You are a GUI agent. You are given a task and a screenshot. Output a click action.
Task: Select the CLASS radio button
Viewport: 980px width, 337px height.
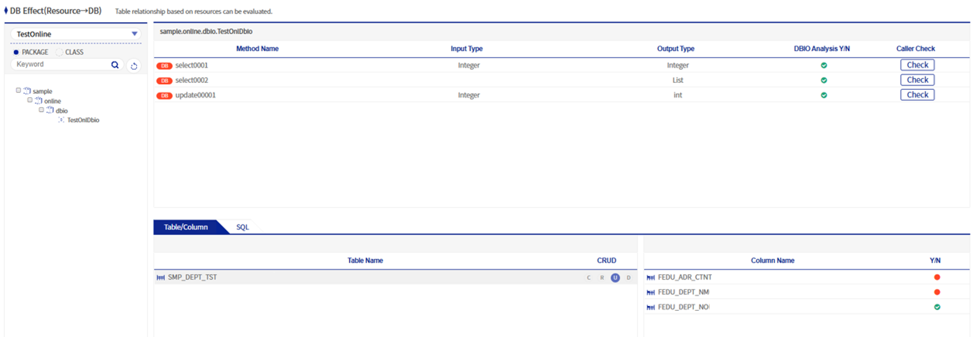coord(59,52)
